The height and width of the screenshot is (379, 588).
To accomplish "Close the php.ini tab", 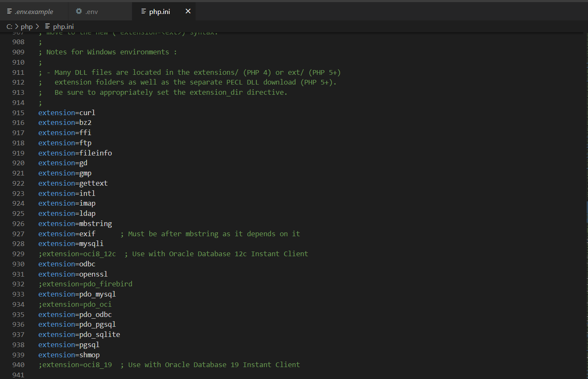I will point(187,11).
